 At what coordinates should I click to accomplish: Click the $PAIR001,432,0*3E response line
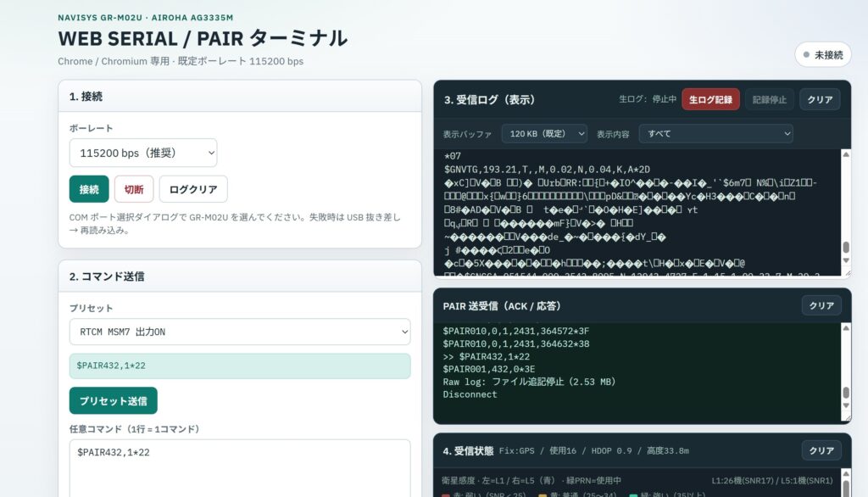point(489,369)
